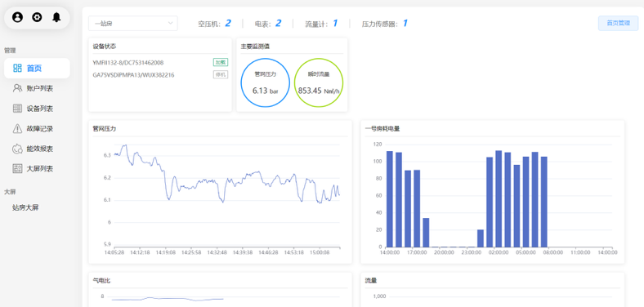Click the 停机 status tag
Viewport: 644px width, 307px height.
(221, 74)
